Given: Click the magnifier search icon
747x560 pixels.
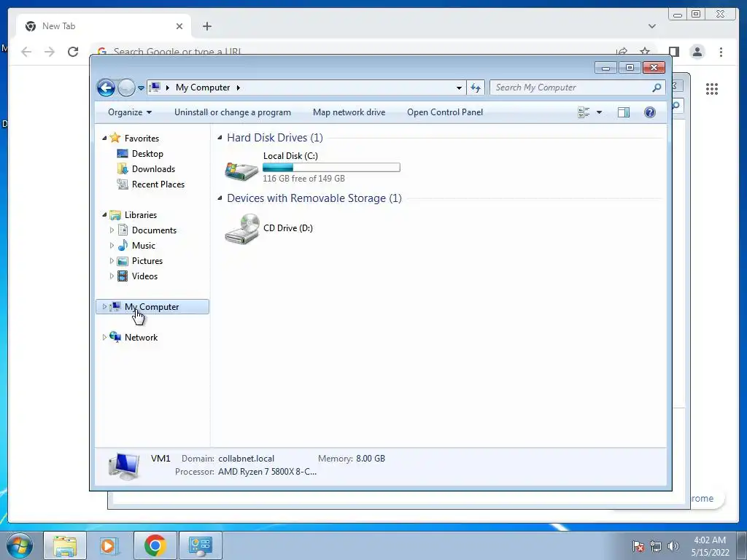Looking at the screenshot, I should 657,87.
